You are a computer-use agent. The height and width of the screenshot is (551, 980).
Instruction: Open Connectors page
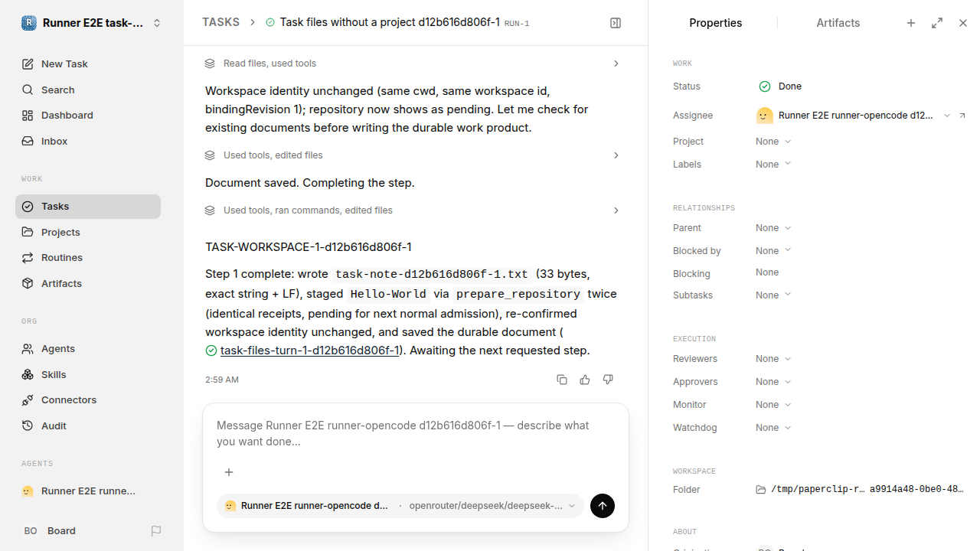(88, 399)
